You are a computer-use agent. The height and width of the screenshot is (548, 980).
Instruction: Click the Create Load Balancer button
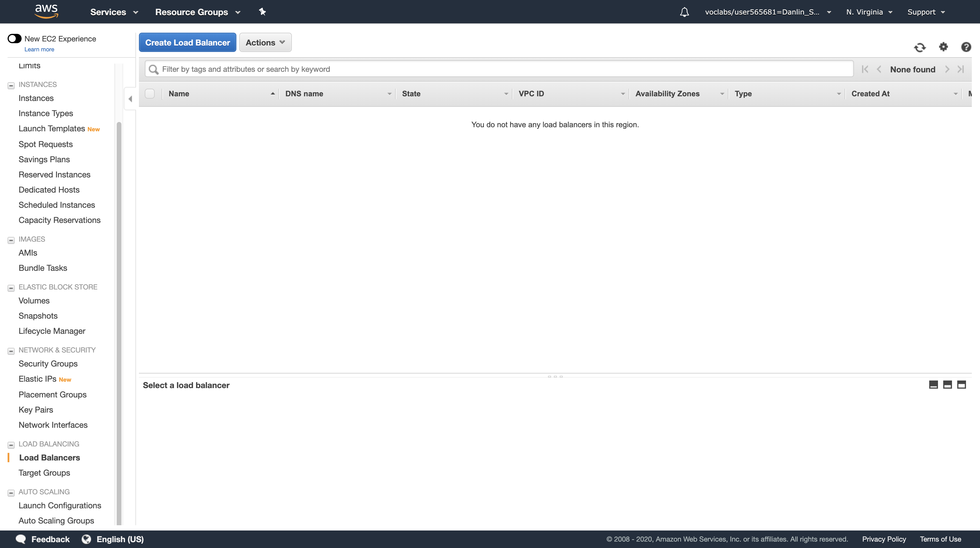pyautogui.click(x=187, y=42)
